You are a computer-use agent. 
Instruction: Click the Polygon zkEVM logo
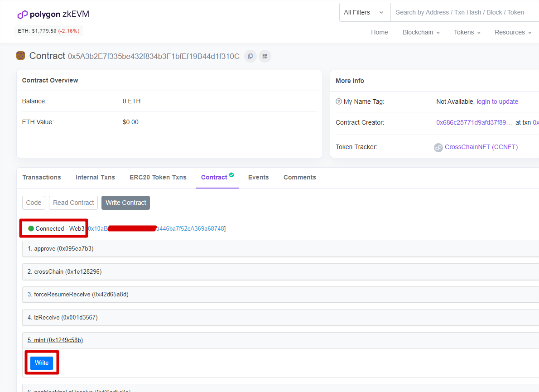pyautogui.click(x=53, y=14)
